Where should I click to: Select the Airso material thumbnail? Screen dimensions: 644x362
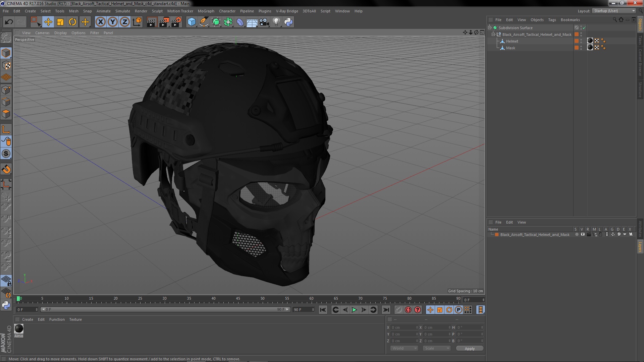[19, 329]
